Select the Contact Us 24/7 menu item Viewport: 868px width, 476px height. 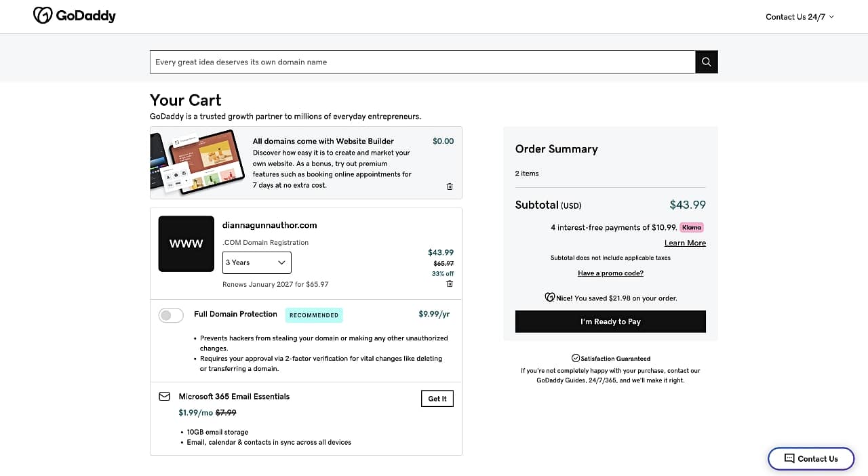[800, 17]
